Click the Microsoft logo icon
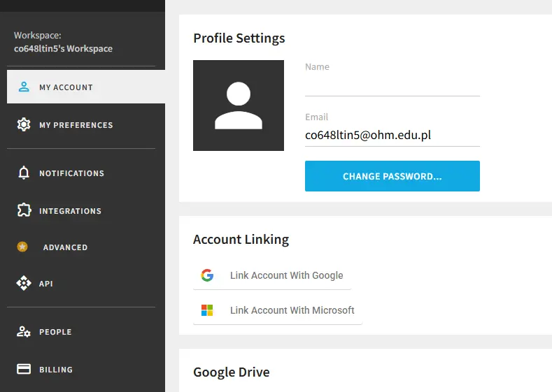Viewport: 552px width, 392px height. coord(207,310)
